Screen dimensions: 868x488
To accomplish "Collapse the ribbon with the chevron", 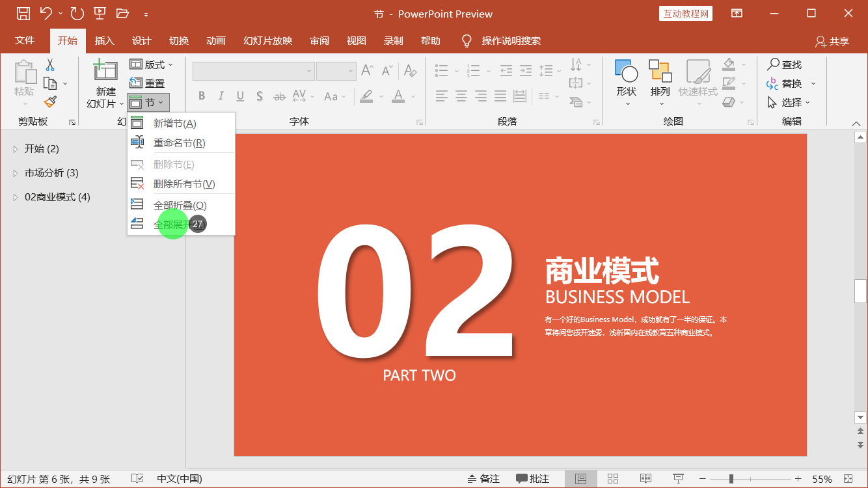I will [x=856, y=123].
